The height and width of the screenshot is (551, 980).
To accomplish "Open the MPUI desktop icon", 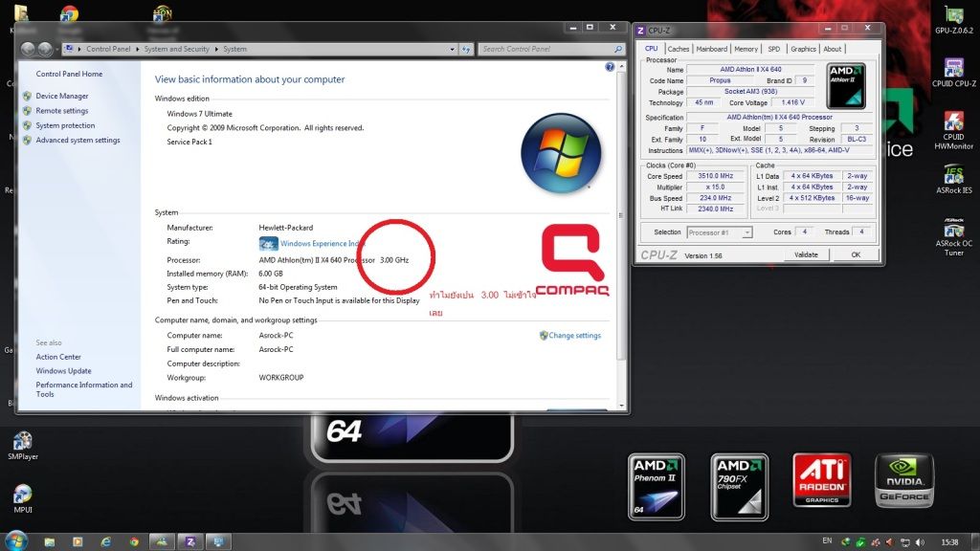I will pyautogui.click(x=22, y=495).
